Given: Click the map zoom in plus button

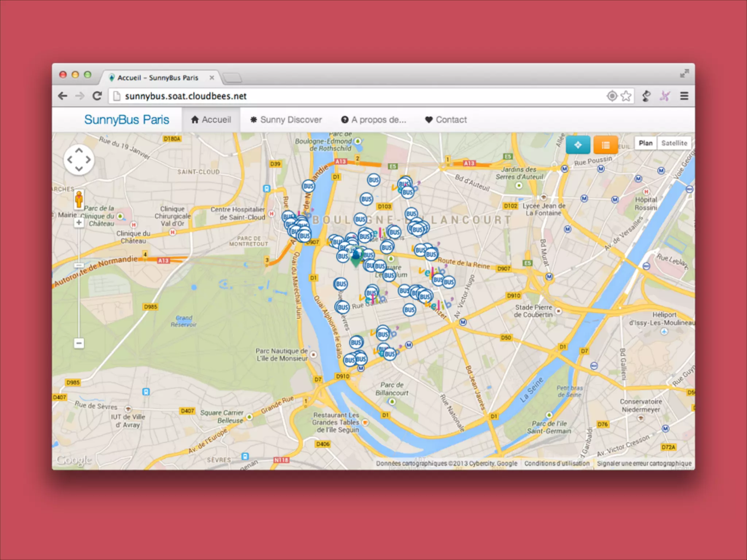Looking at the screenshot, I should coord(79,222).
